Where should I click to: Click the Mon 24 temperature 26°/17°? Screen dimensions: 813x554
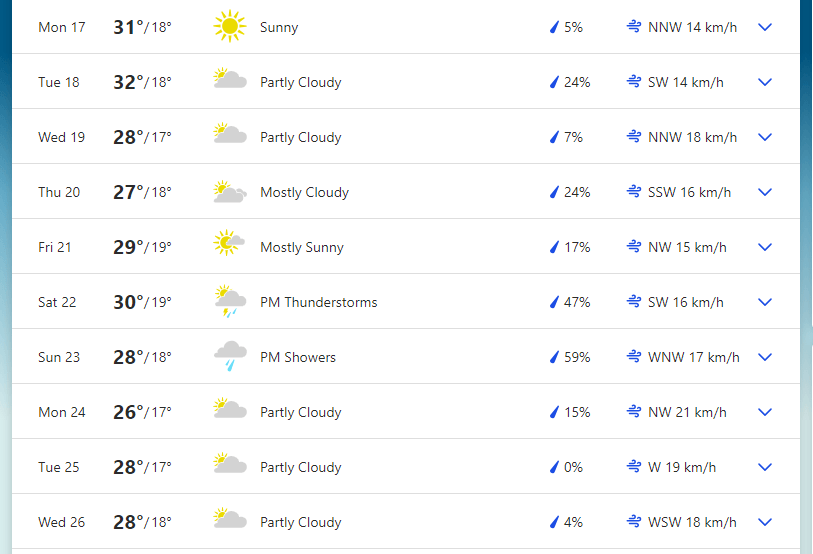(142, 412)
